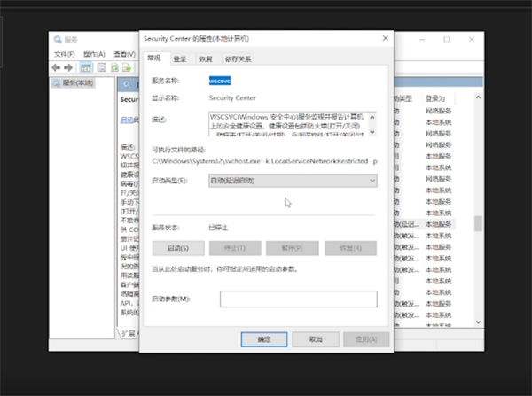Cancel the dialog with 取消

tap(316, 339)
